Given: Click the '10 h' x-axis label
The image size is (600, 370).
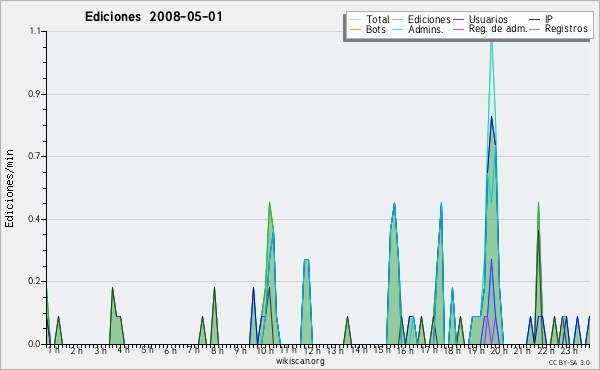Looking at the screenshot, I should point(265,350).
